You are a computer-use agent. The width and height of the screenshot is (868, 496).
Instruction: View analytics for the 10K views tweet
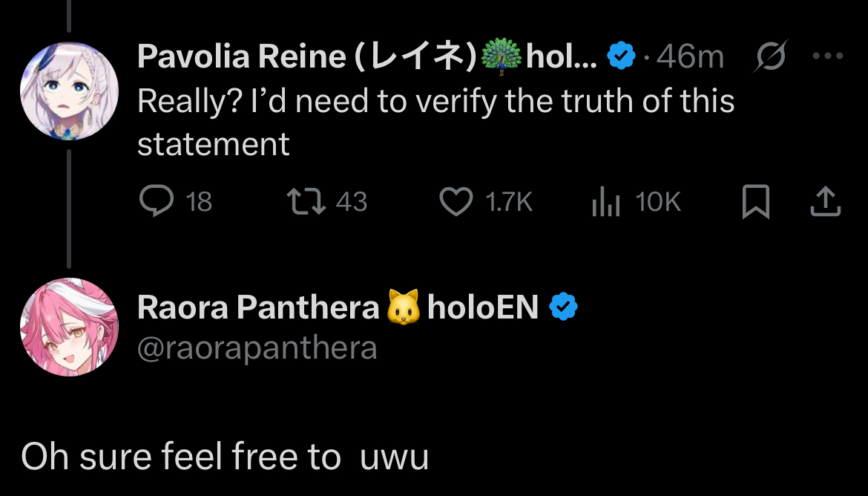(605, 201)
